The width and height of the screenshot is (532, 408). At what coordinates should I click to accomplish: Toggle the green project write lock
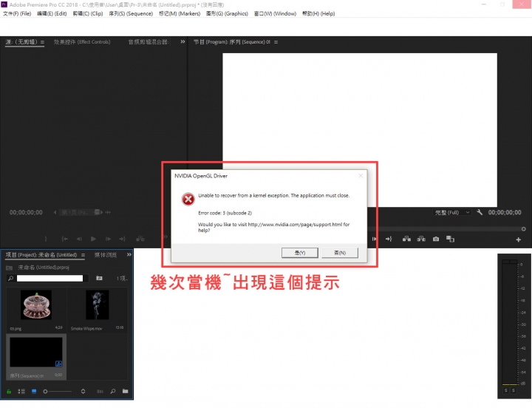pyautogui.click(x=9, y=392)
